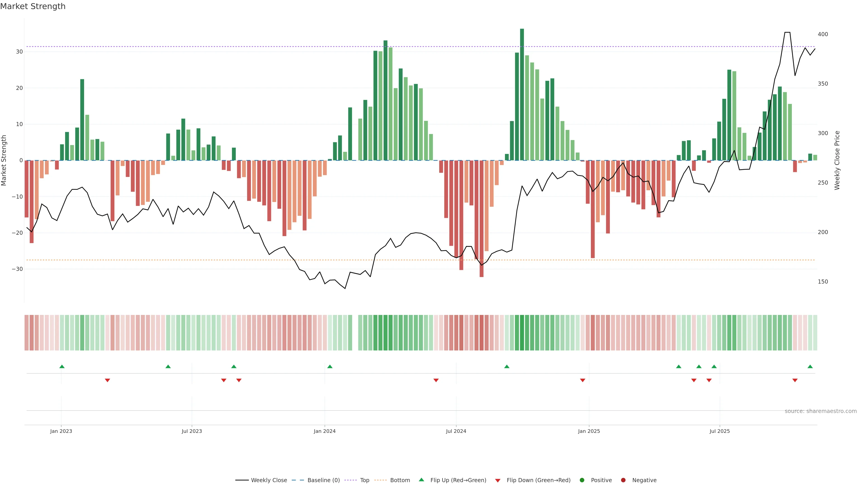Click the darkest green heatmap strip cell

coord(522,333)
